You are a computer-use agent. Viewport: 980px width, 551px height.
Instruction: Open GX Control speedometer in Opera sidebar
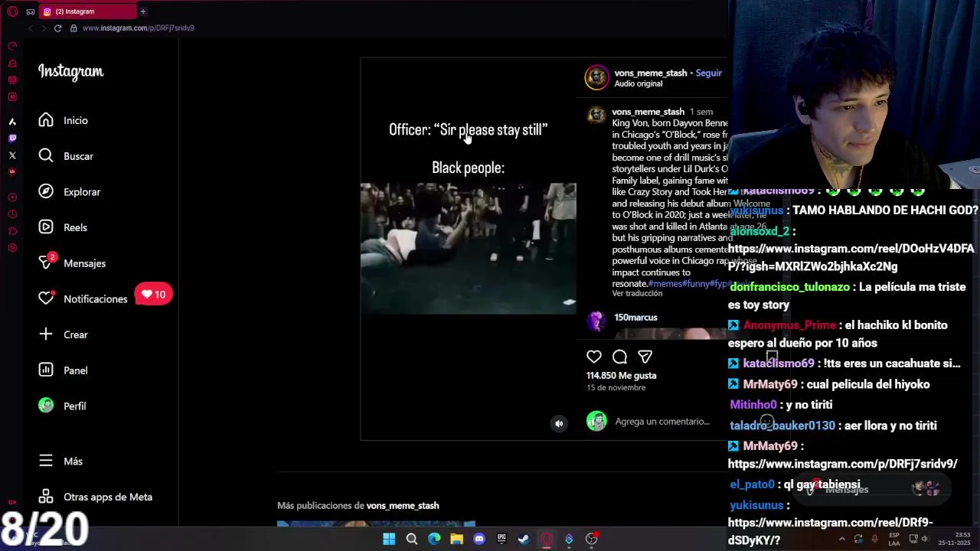point(12,47)
